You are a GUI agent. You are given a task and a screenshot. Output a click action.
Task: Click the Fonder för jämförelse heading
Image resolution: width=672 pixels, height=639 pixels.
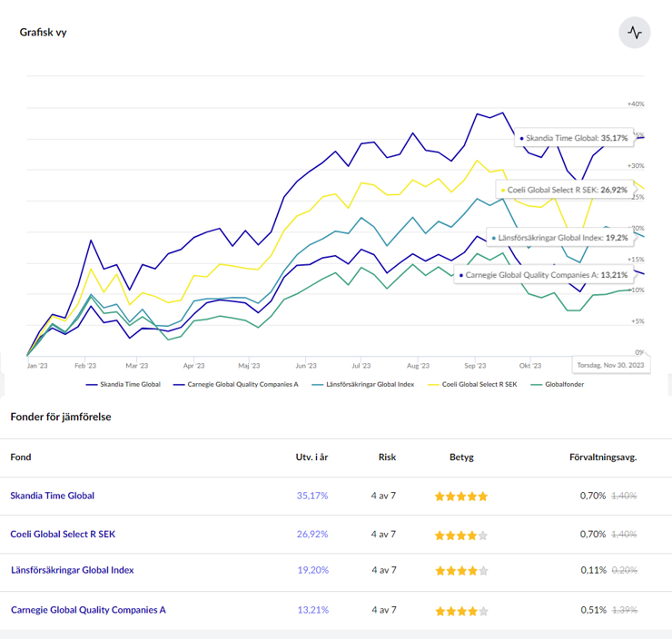[x=61, y=417]
